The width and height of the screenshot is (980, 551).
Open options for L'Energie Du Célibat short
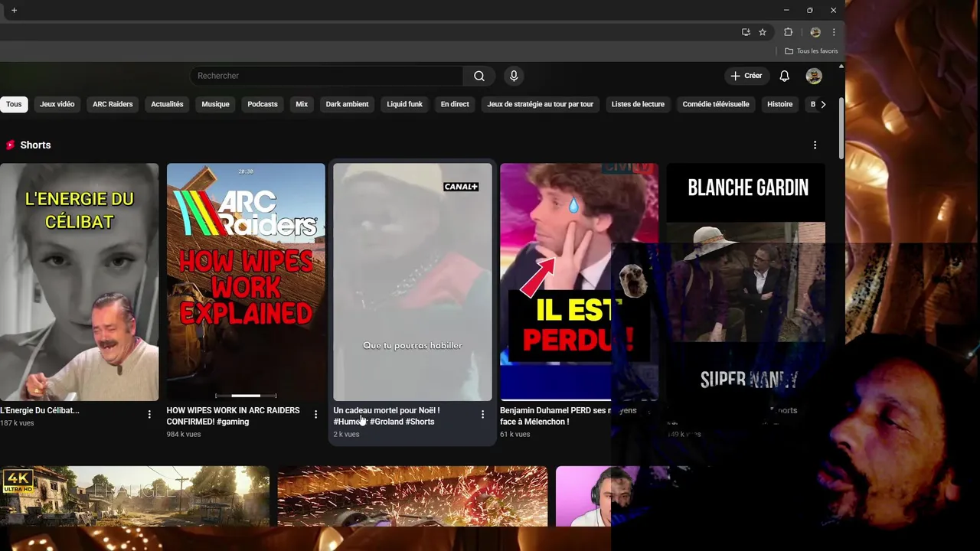coord(149,414)
